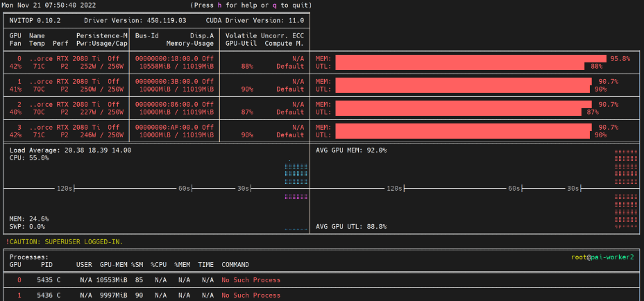Image resolution: width=644 pixels, height=301 pixels.
Task: Click the COMMAND column header in Processes
Action: (235, 265)
